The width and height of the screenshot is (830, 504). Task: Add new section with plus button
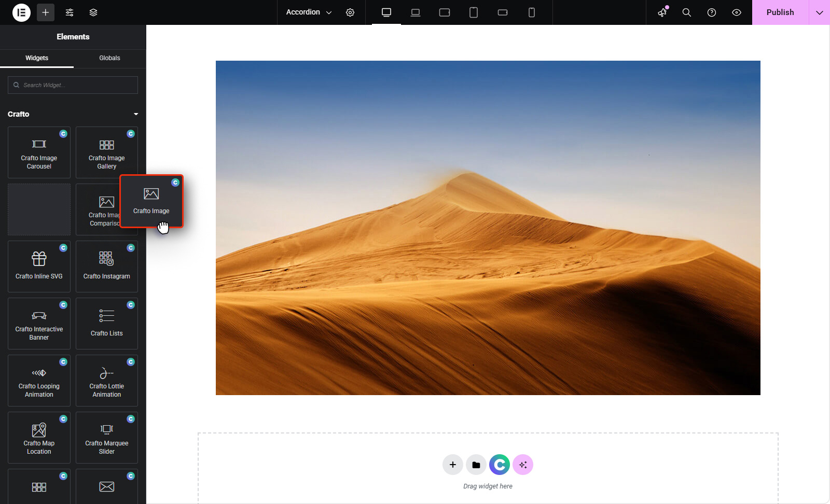pos(453,465)
